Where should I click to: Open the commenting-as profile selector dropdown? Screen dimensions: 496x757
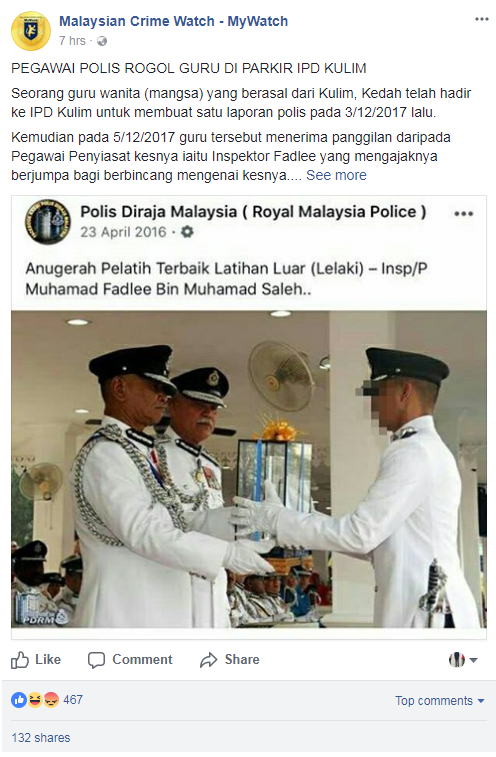(463, 659)
